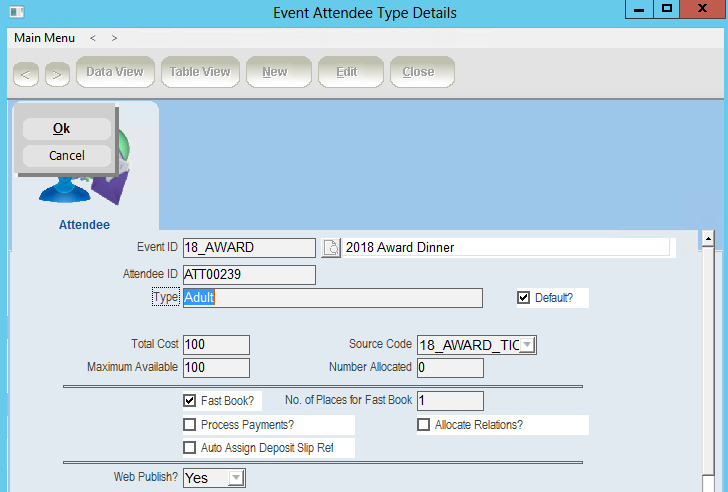Enable the Process Payments? checkbox
Image resolution: width=728 pixels, height=492 pixels.
point(189,425)
